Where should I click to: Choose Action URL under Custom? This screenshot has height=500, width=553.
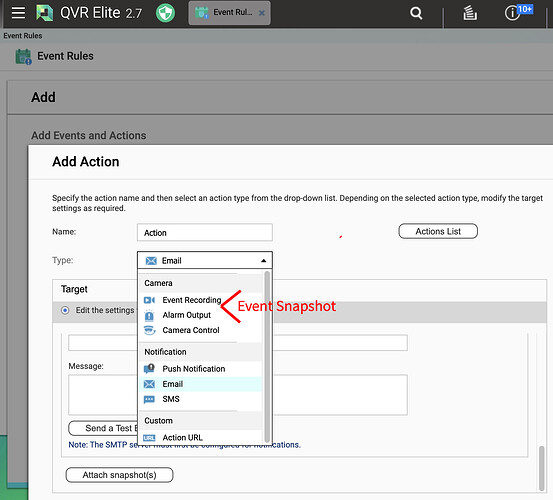(x=182, y=438)
